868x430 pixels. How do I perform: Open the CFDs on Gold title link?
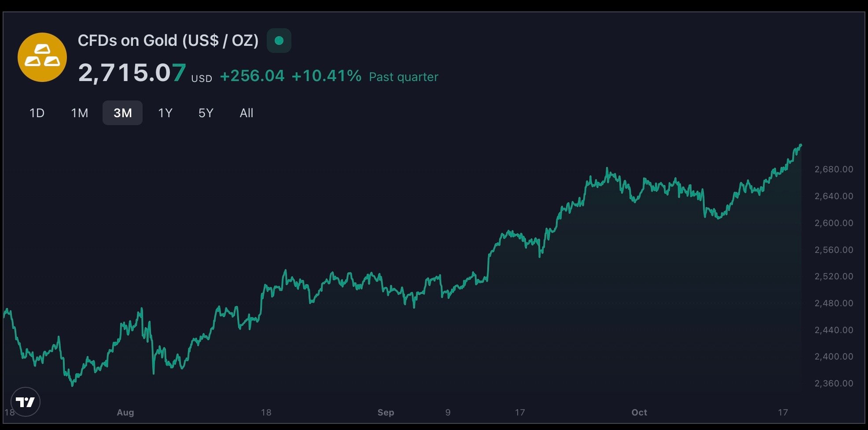click(168, 41)
